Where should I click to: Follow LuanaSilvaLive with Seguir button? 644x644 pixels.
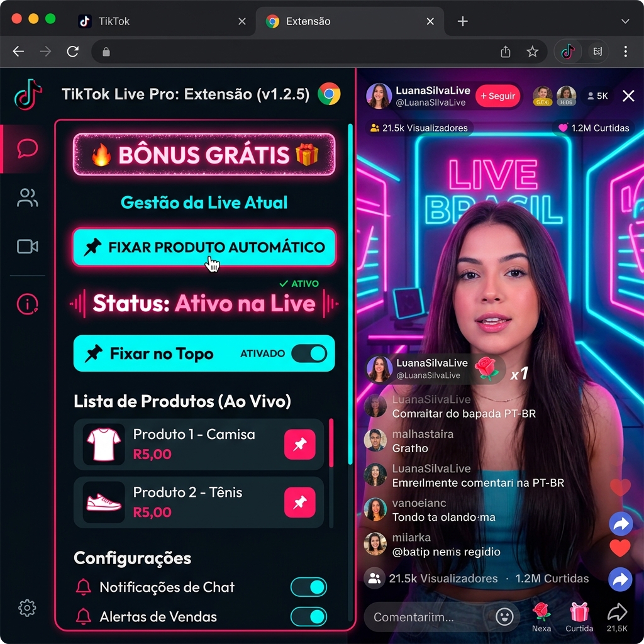pos(498,96)
